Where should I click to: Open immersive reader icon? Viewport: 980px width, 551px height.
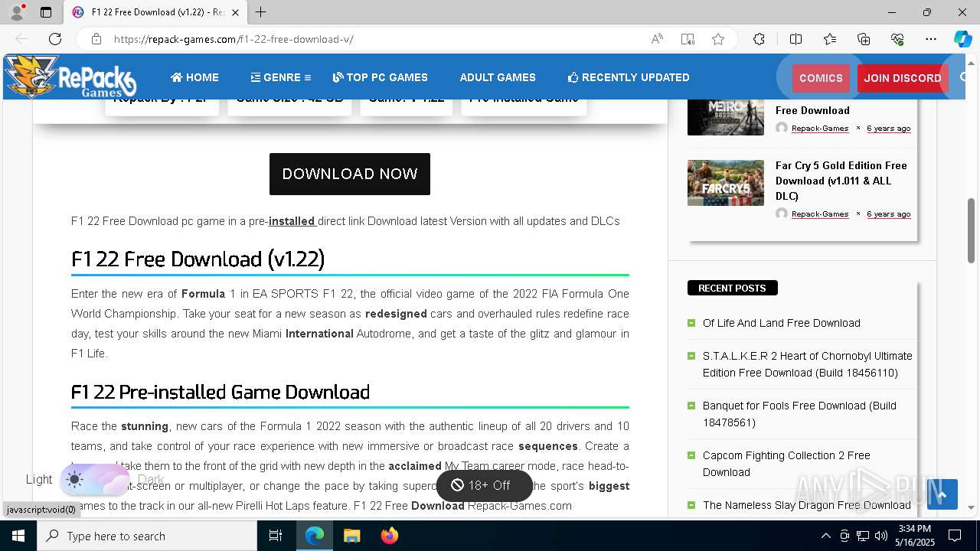(688, 39)
